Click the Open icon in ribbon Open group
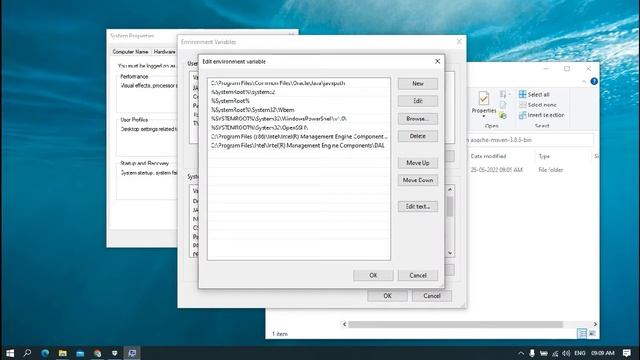 tap(503, 94)
